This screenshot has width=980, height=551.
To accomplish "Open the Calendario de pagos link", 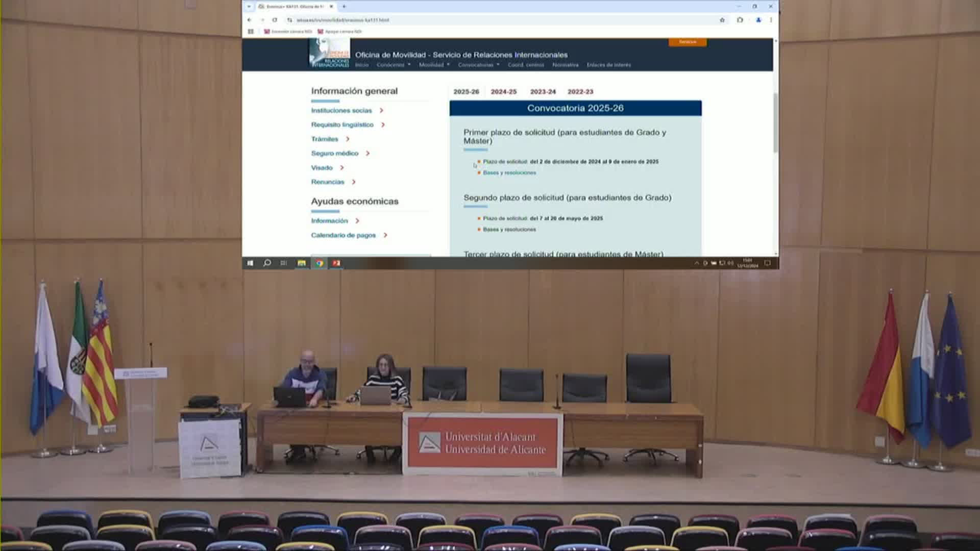I will (343, 235).
